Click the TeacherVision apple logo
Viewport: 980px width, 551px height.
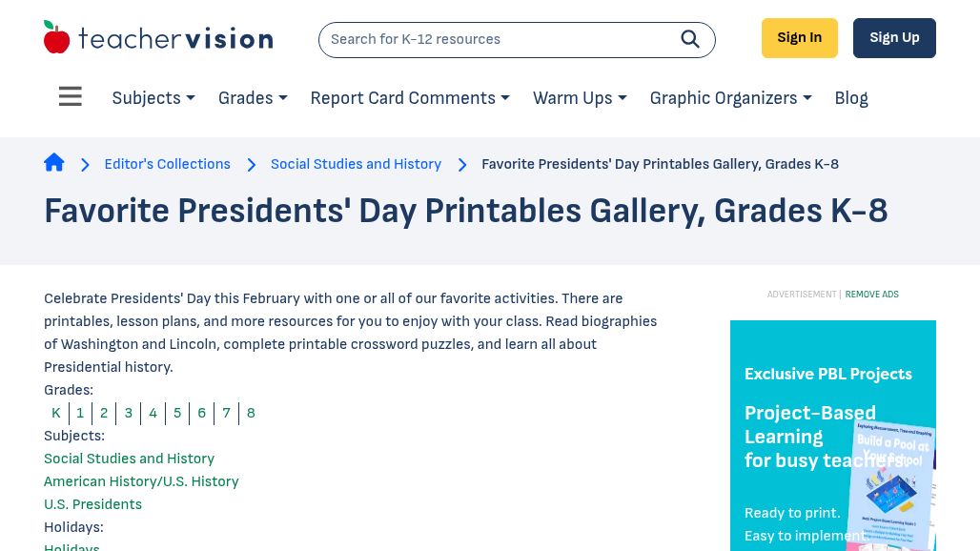57,38
